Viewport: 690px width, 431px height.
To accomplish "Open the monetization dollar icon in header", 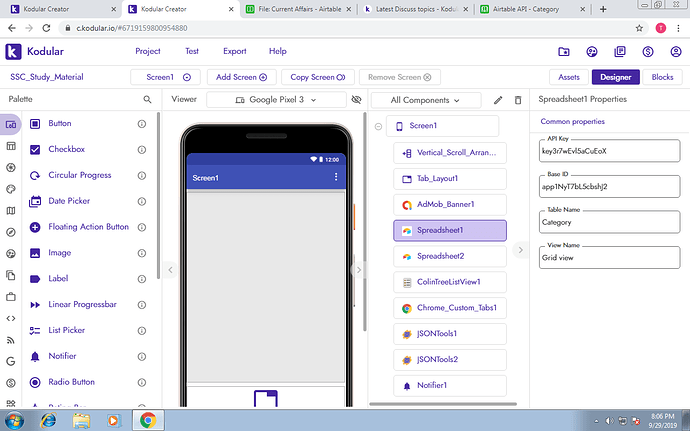I will click(x=648, y=52).
